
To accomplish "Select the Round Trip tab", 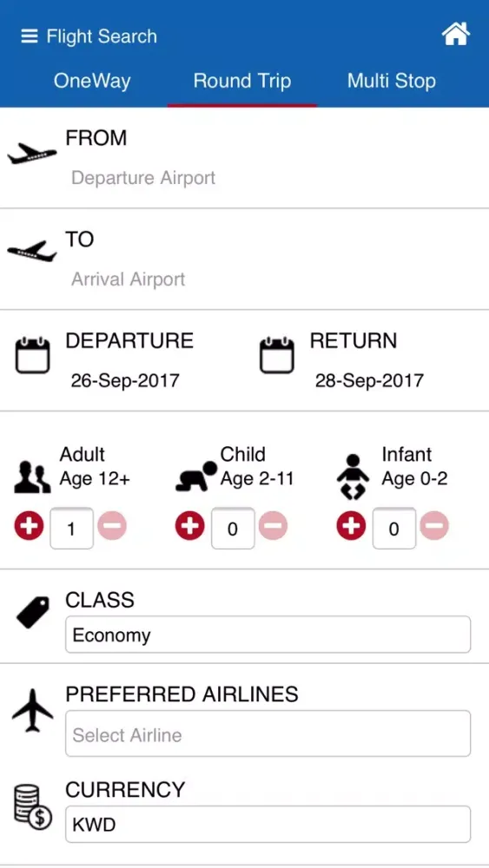I will [x=242, y=82].
